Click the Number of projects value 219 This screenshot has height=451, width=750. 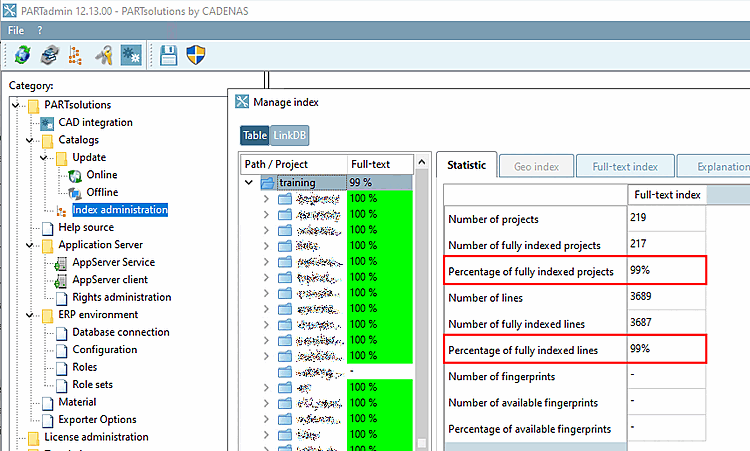(638, 218)
